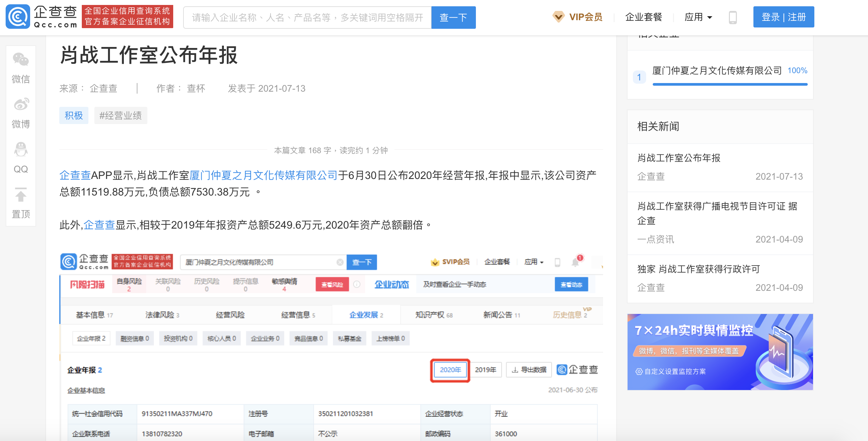This screenshot has width=868, height=441.
Task: Click the Qcc.com logo icon
Action: [x=18, y=17]
